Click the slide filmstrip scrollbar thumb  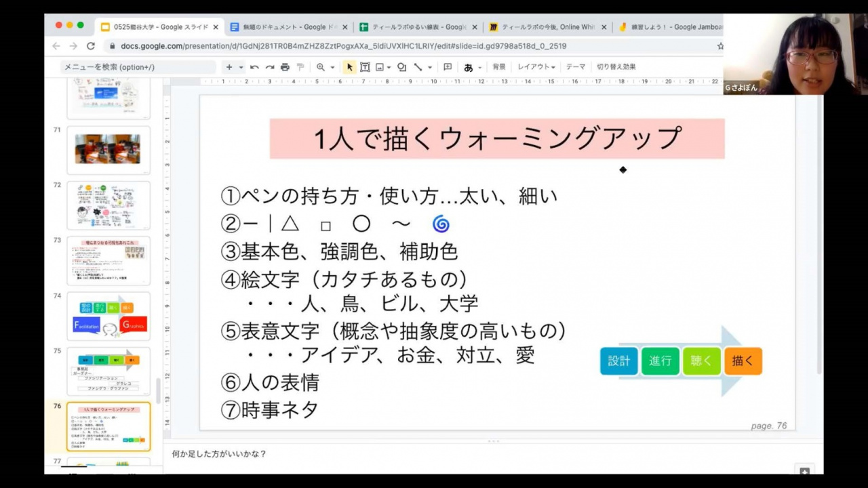coord(159,390)
